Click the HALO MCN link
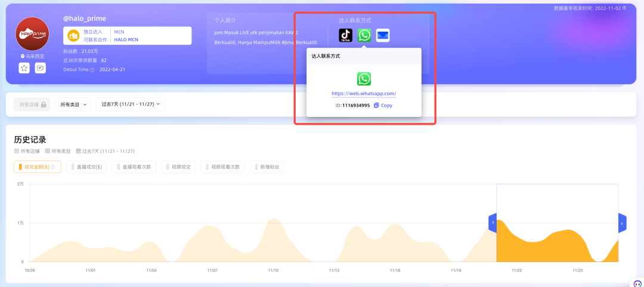Screen dimensions: 644x287 click(126, 39)
